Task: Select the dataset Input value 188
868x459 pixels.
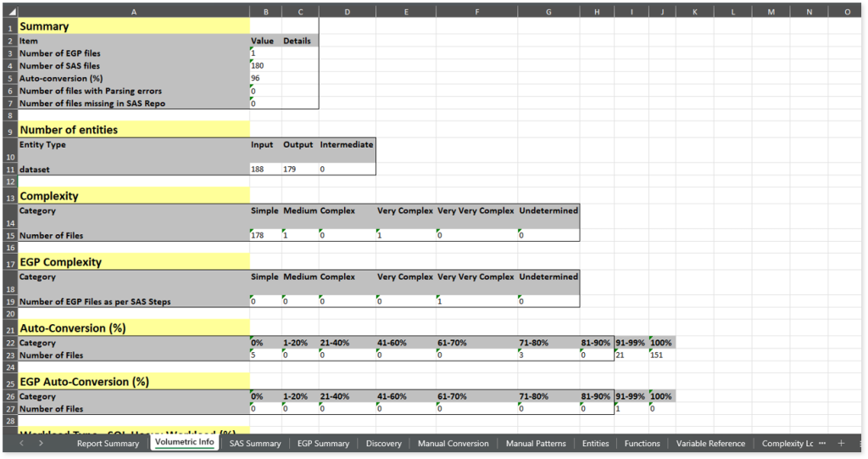Action: tap(264, 170)
